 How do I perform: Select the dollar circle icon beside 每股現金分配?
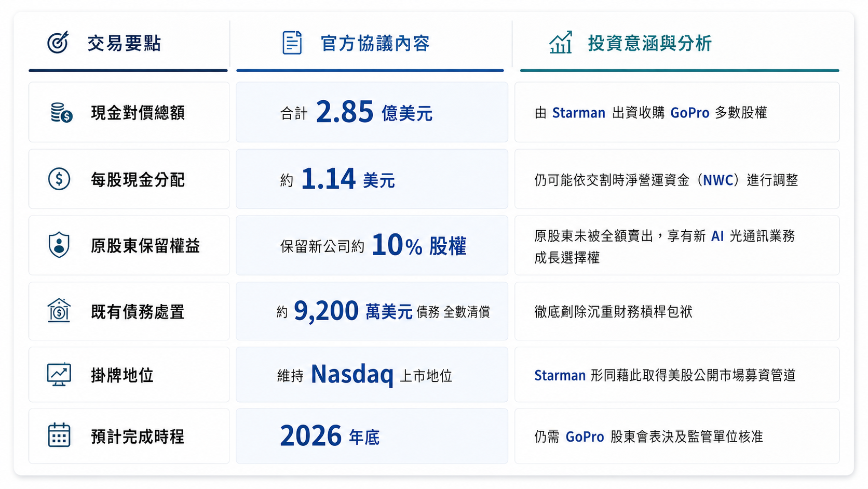click(59, 179)
